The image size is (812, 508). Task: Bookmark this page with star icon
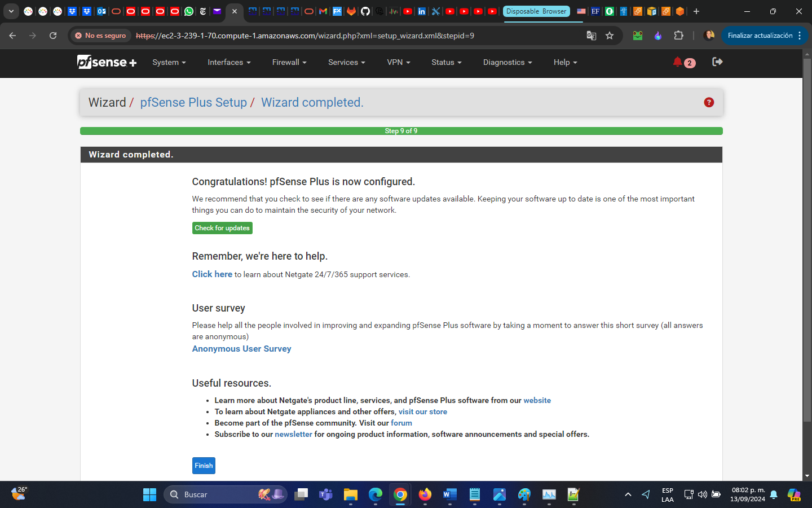[610, 36]
